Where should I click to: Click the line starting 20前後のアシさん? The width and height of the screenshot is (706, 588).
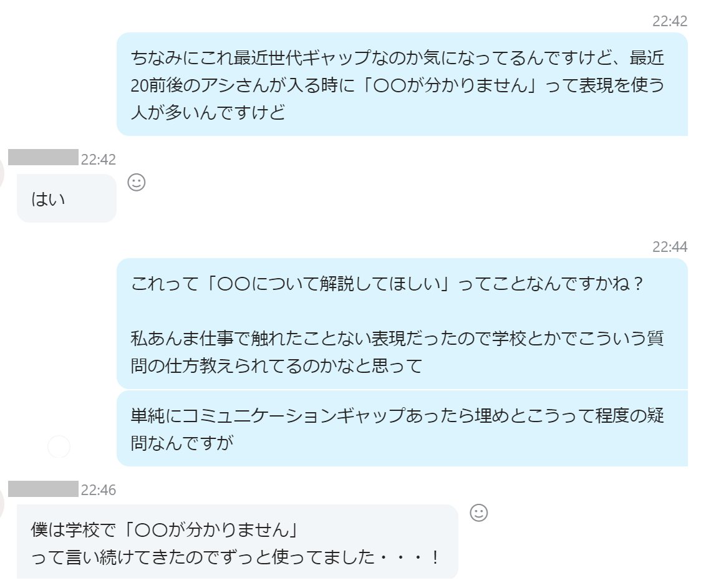point(397,85)
